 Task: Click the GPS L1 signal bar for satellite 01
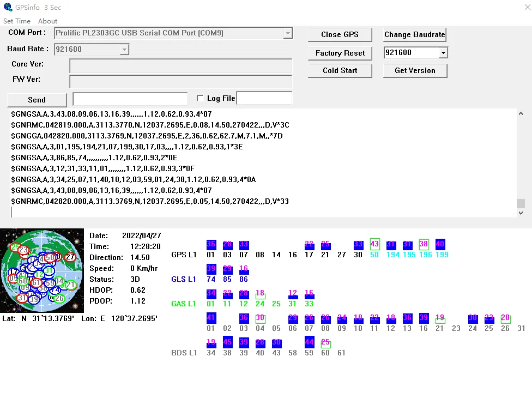coord(211,245)
